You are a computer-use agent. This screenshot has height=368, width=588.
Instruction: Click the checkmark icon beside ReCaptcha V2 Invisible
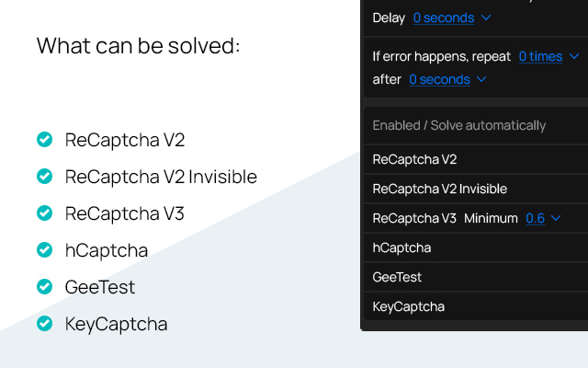(x=43, y=177)
